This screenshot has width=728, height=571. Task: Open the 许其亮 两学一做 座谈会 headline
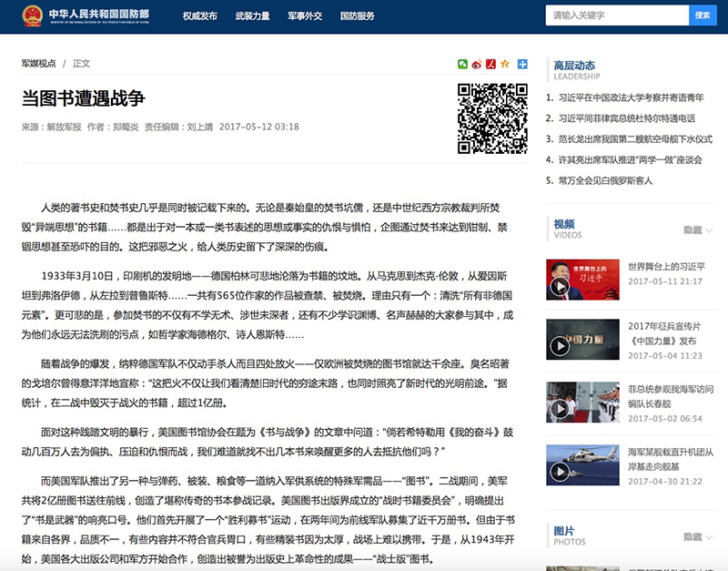630,159
